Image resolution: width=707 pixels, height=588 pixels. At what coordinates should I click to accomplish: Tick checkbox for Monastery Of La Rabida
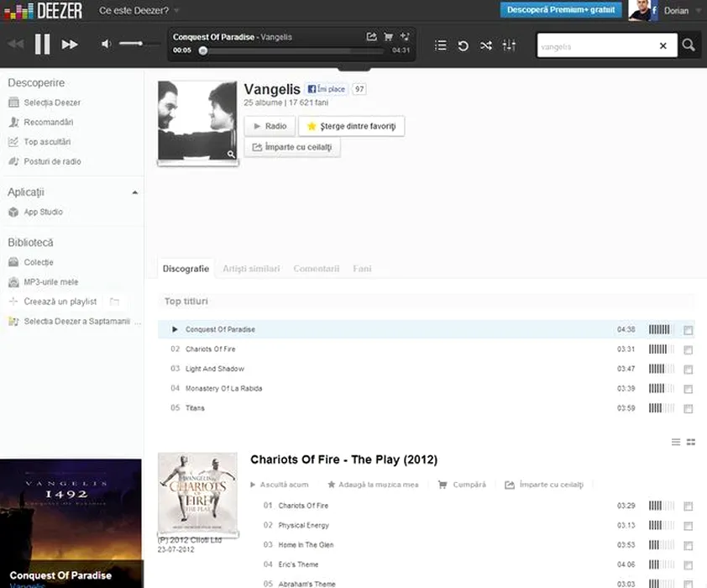tap(688, 389)
